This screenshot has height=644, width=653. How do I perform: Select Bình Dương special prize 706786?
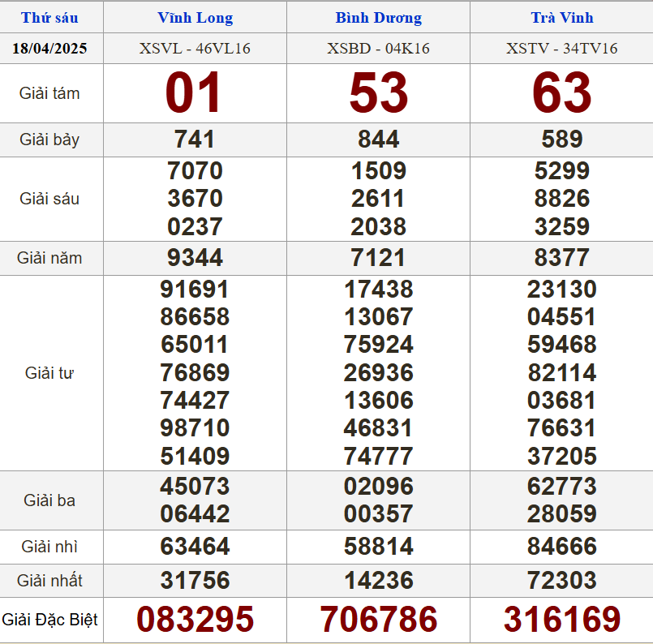378,620
